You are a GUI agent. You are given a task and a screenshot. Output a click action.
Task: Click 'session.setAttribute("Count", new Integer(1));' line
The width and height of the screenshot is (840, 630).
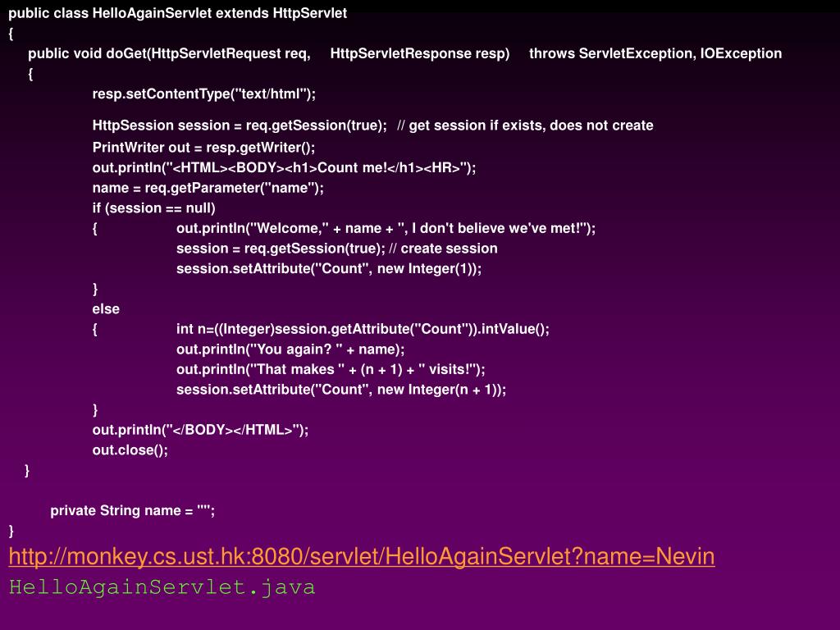329,268
